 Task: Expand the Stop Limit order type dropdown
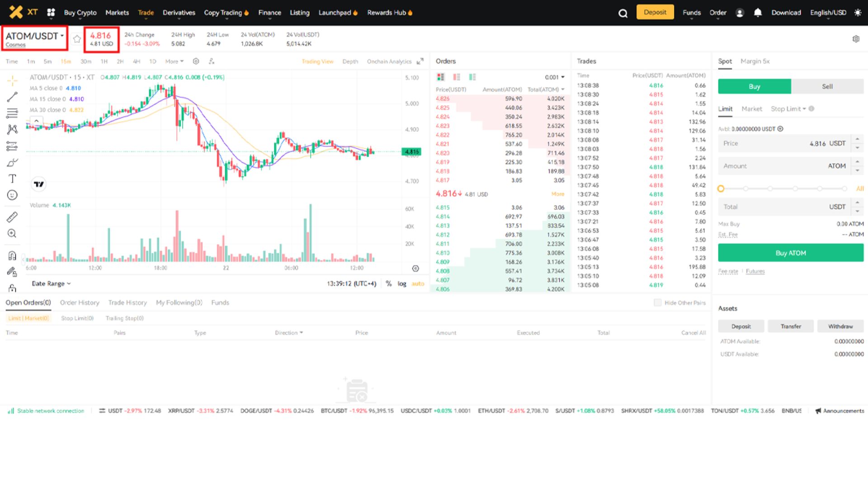tap(788, 109)
